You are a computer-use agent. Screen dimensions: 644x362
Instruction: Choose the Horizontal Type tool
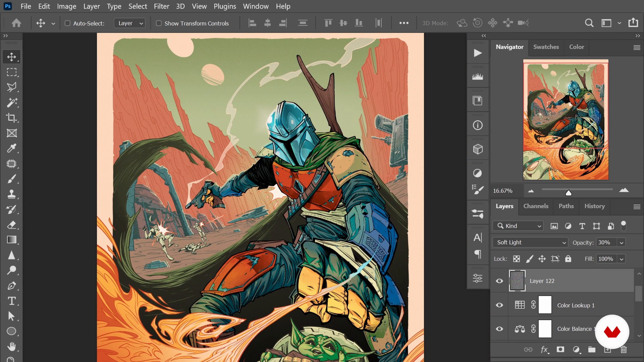point(12,301)
